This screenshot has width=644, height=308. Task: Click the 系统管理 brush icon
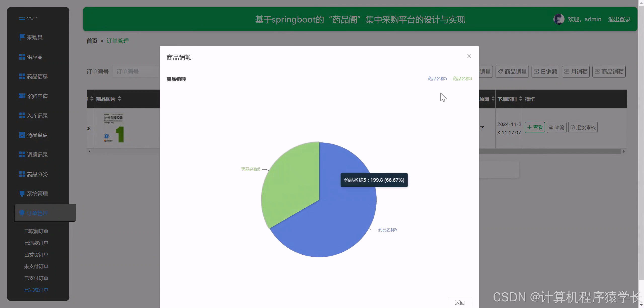click(x=22, y=194)
